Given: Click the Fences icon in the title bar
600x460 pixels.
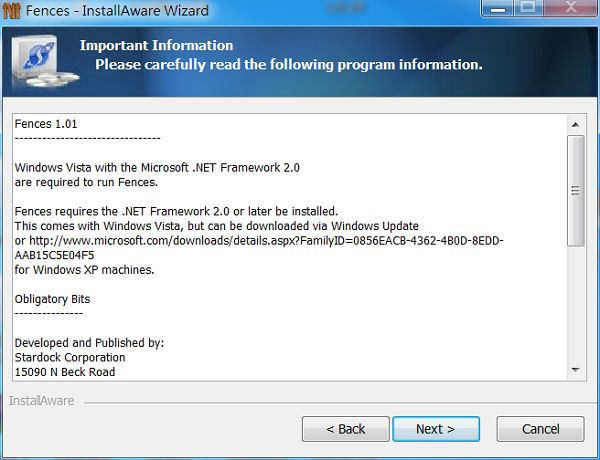Looking at the screenshot, I should pos(11,11).
